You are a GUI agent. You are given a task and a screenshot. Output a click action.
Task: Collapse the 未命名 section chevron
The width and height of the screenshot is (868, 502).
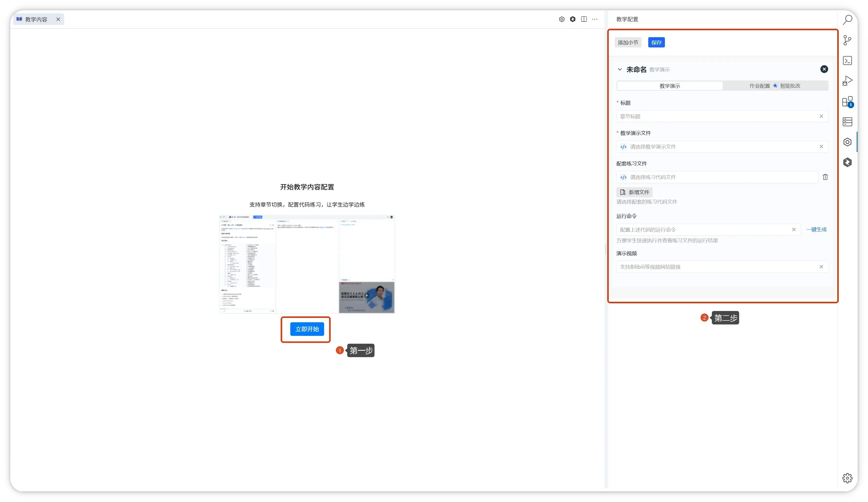pos(620,69)
